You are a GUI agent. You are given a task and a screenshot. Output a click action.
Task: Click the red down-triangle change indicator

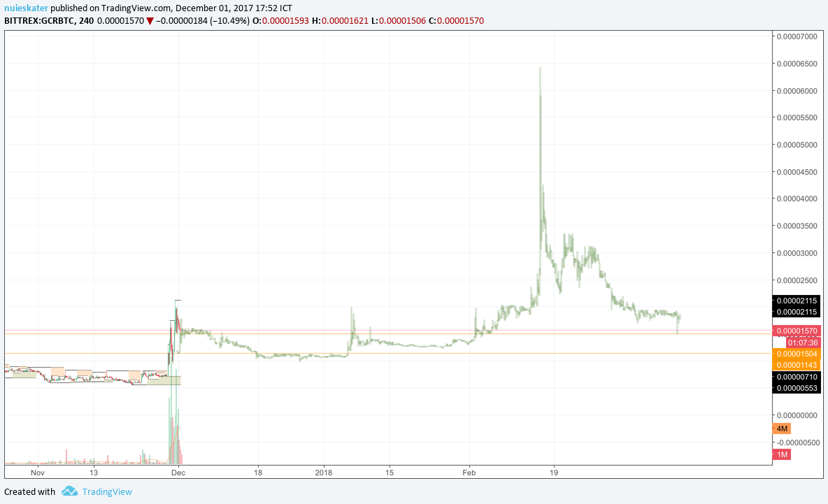[x=150, y=21]
